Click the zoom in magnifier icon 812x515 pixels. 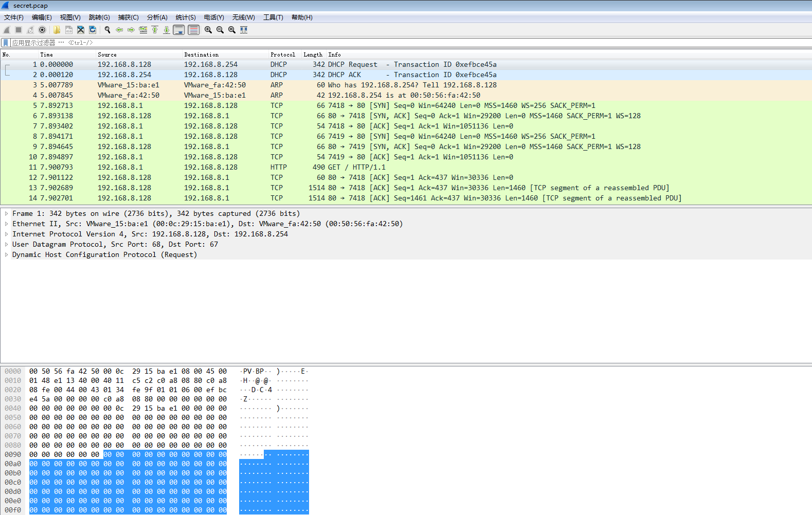[208, 30]
